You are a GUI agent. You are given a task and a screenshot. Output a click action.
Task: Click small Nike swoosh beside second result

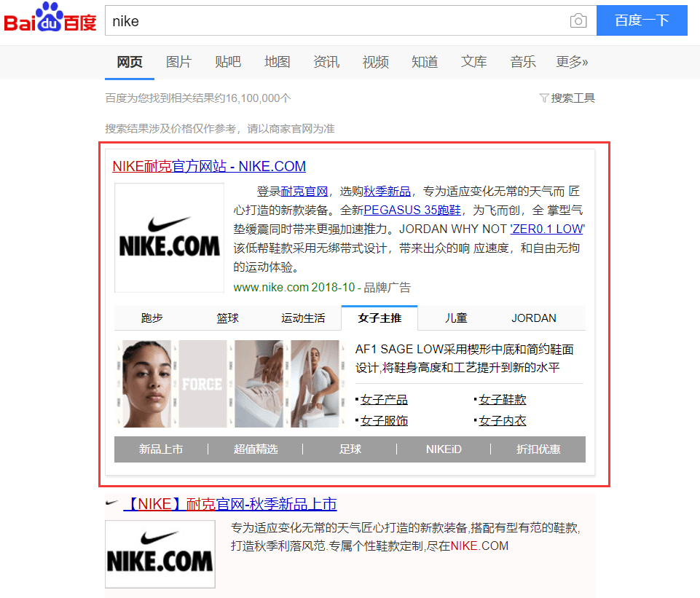111,503
